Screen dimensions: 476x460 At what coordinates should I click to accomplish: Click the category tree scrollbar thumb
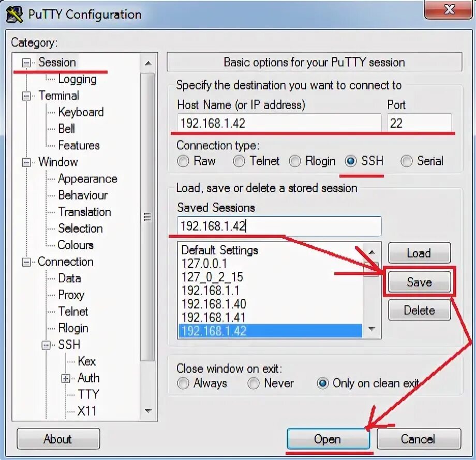tap(148, 217)
